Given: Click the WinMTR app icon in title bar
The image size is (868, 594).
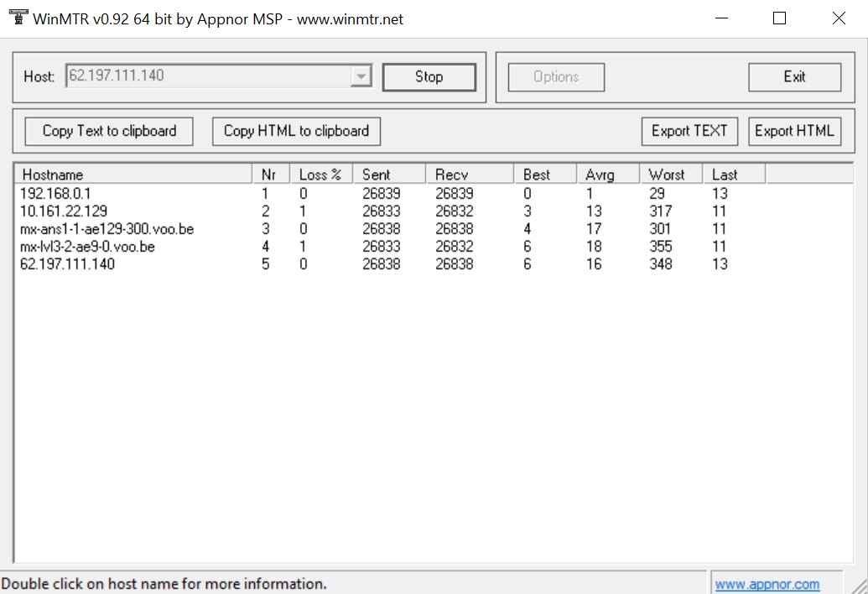Looking at the screenshot, I should [x=18, y=18].
